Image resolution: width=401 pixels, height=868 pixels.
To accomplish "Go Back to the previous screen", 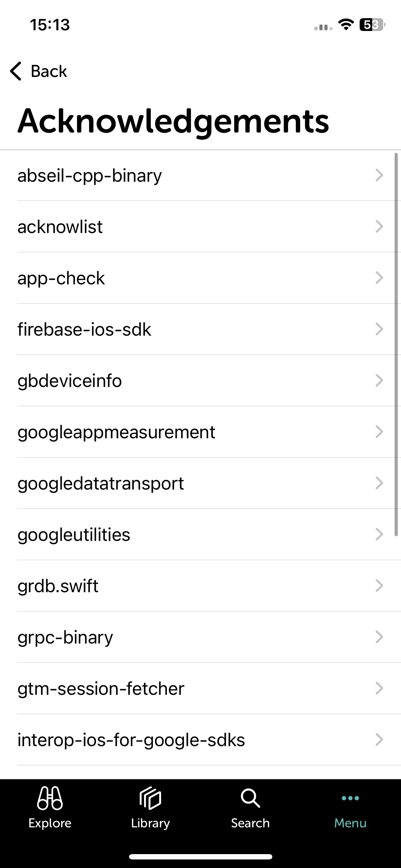I will click(x=38, y=71).
